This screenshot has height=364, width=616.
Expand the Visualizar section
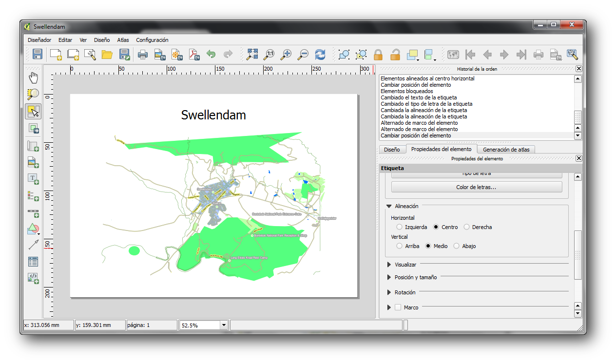point(389,265)
